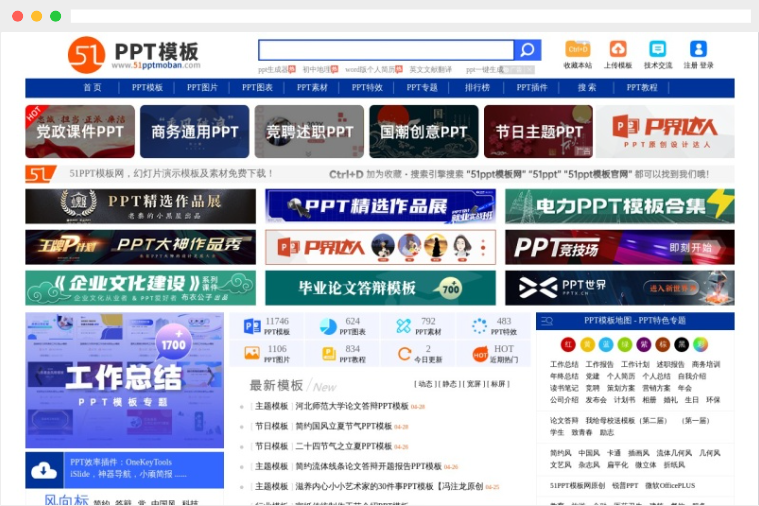Open 简约国风立夏节气PPT模板 link

(344, 426)
